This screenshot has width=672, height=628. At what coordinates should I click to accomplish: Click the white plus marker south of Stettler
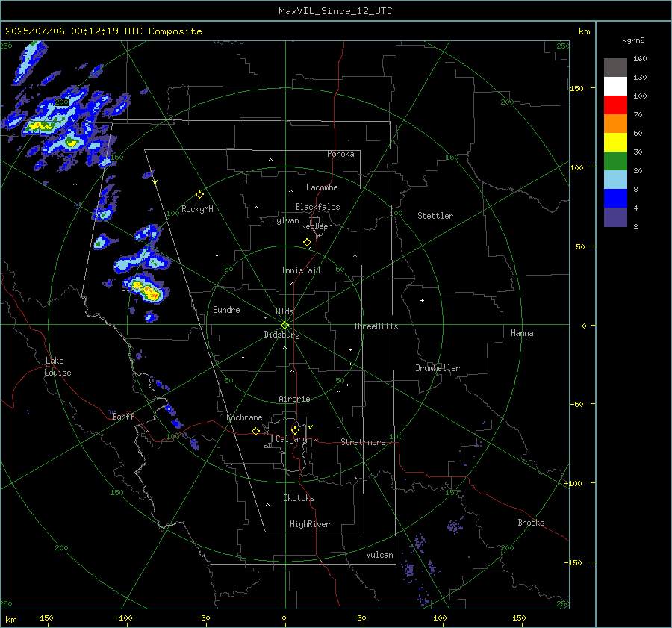point(422,301)
